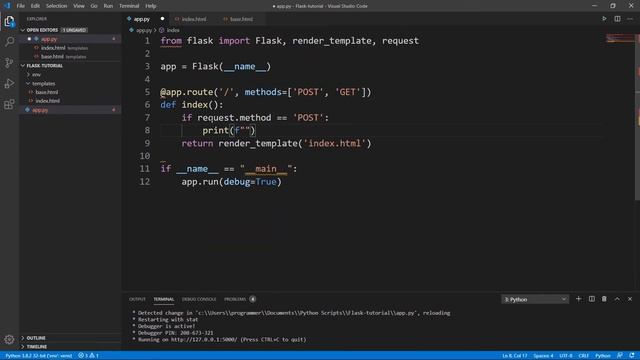Select the Terminal panel tab
Image resolution: width=640 pixels, height=360 pixels.
tap(164, 299)
